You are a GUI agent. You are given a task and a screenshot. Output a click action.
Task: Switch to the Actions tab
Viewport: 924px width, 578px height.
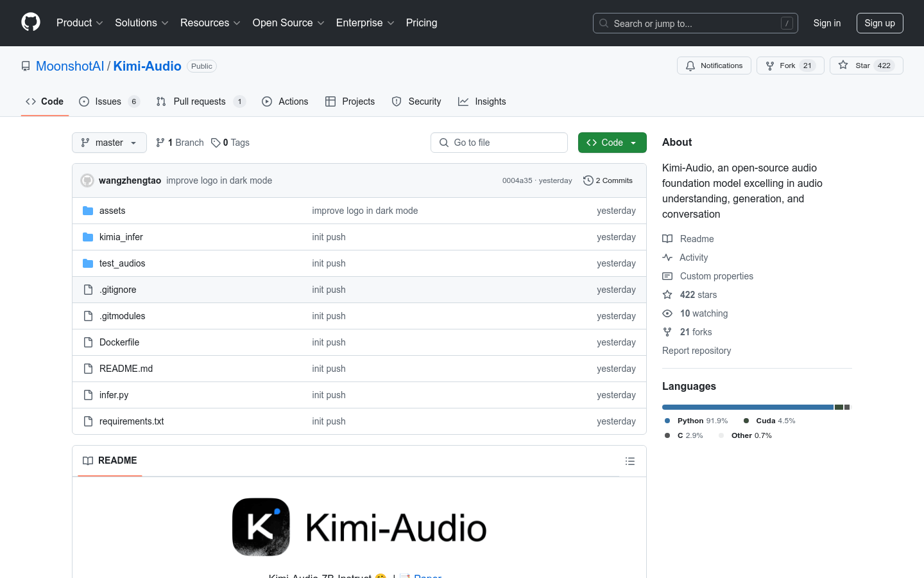285,101
